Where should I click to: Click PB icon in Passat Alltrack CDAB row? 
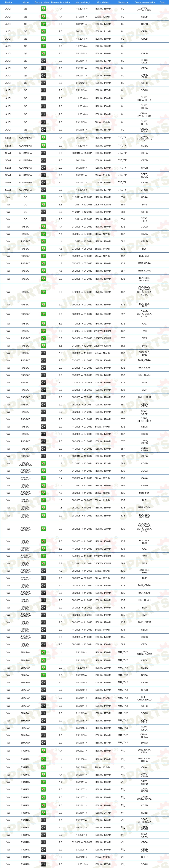coord(43,464)
